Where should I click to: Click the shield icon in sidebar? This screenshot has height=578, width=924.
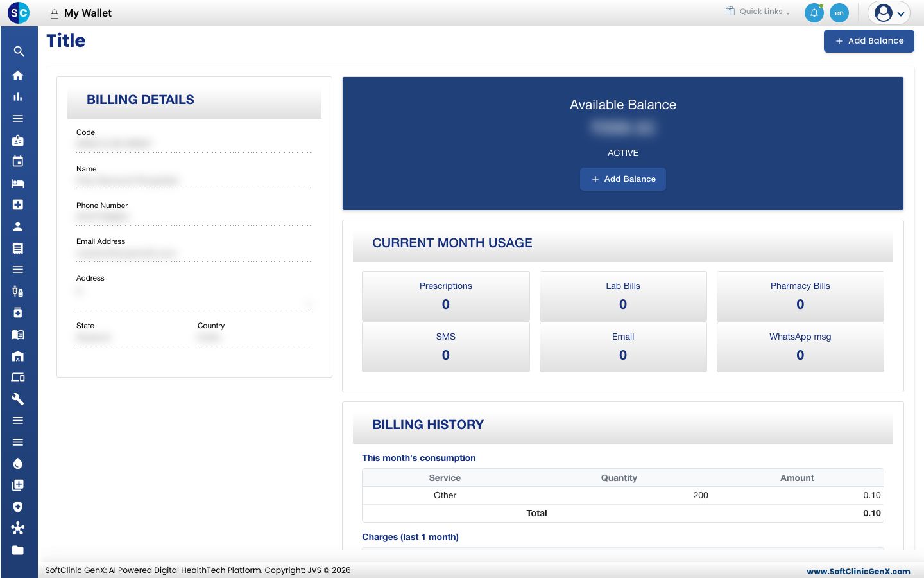(18, 507)
